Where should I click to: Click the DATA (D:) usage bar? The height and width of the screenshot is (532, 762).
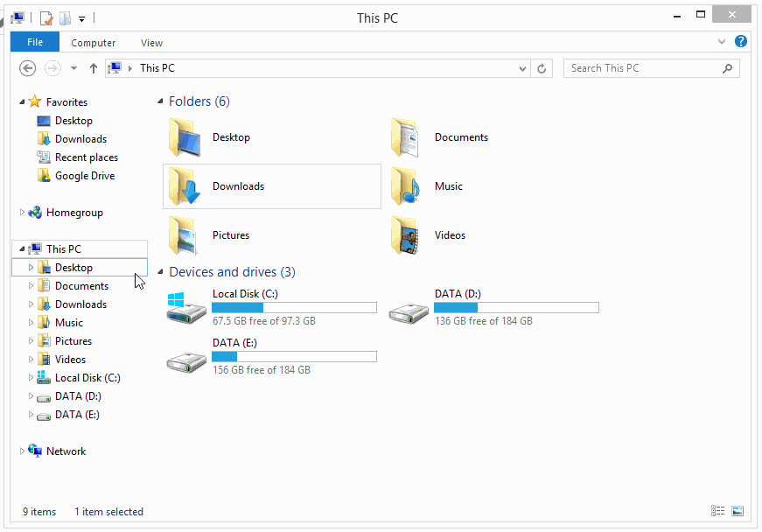pyautogui.click(x=516, y=307)
